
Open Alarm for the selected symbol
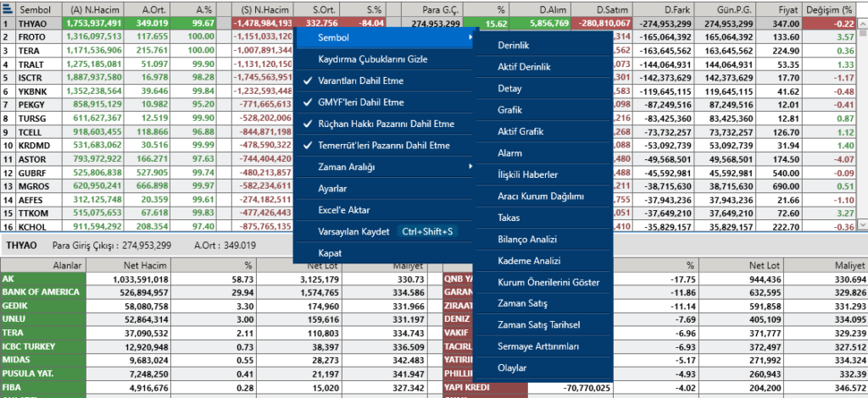[511, 153]
